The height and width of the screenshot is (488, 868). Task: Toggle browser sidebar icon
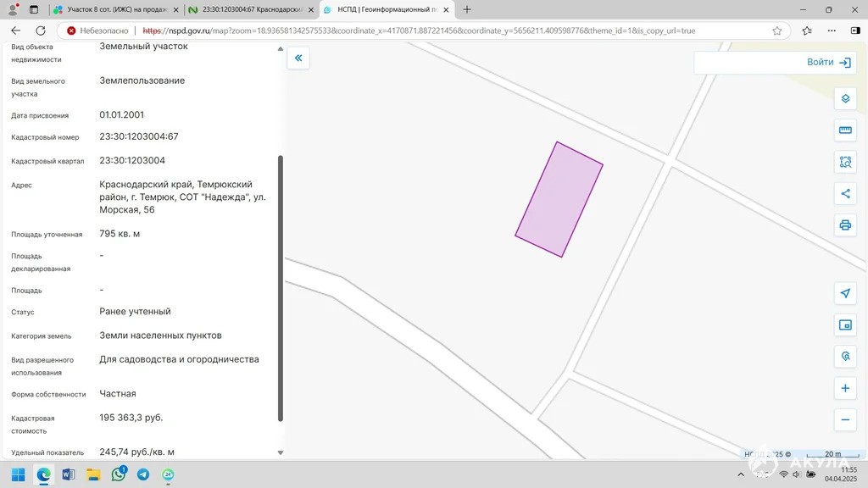pyautogui.click(x=855, y=30)
